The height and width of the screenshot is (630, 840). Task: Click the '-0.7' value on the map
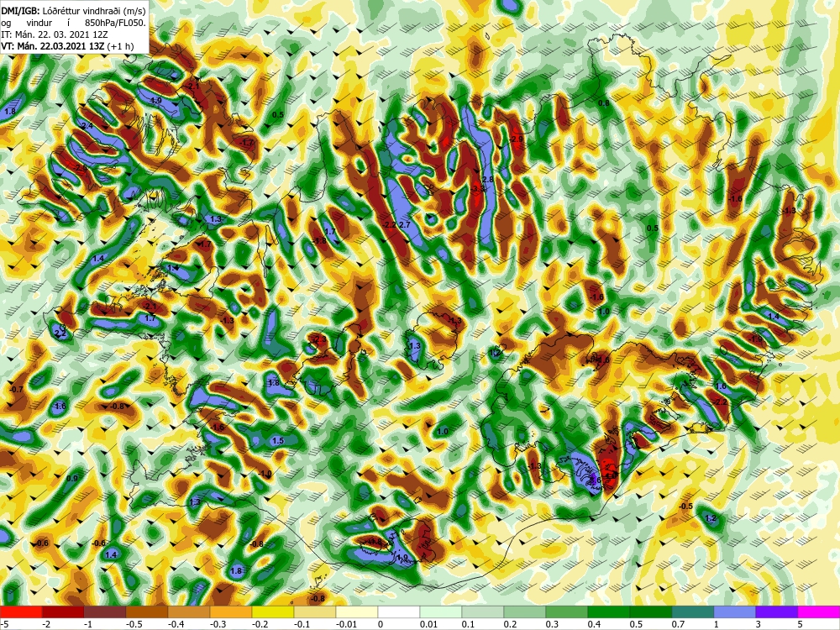point(17,390)
